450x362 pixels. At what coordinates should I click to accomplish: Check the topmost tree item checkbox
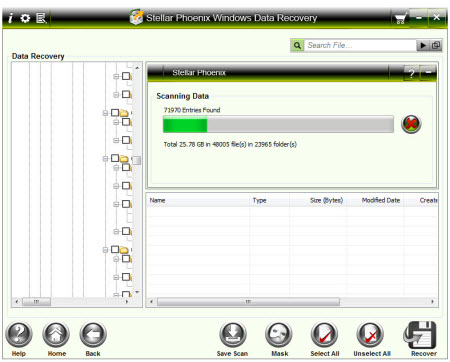coord(126,76)
